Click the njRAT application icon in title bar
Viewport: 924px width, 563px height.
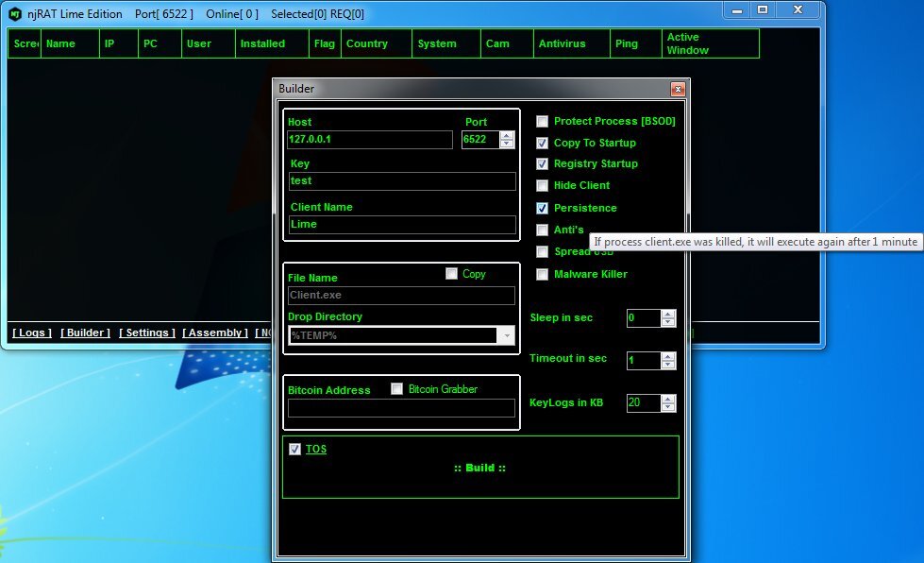(15, 14)
